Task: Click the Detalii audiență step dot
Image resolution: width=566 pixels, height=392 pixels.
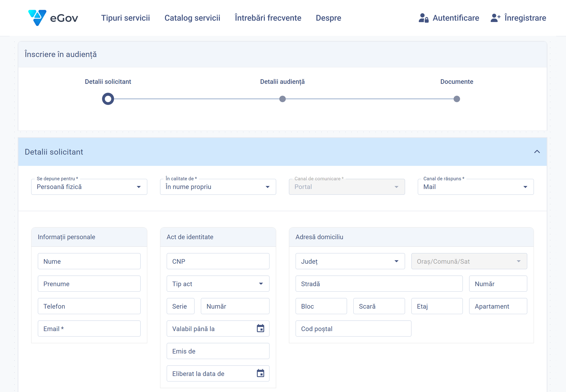Action: [283, 99]
